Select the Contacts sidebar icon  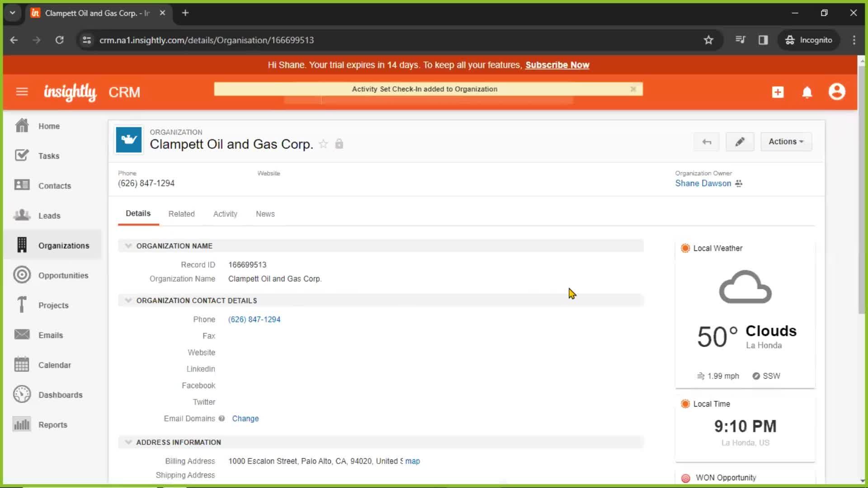(21, 185)
